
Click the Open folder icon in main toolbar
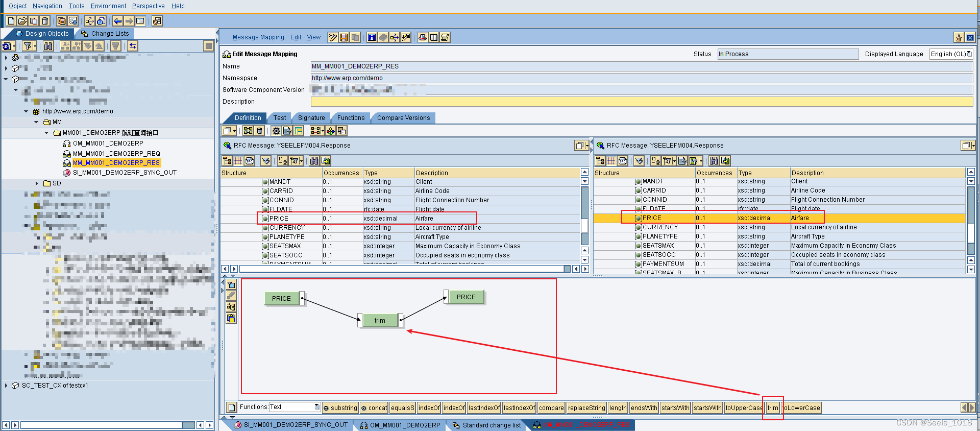[x=22, y=21]
